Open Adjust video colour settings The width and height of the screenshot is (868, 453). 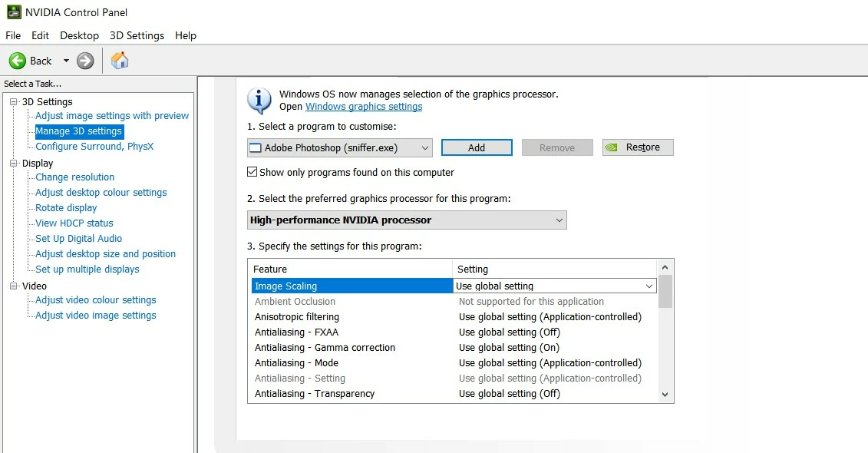(96, 300)
